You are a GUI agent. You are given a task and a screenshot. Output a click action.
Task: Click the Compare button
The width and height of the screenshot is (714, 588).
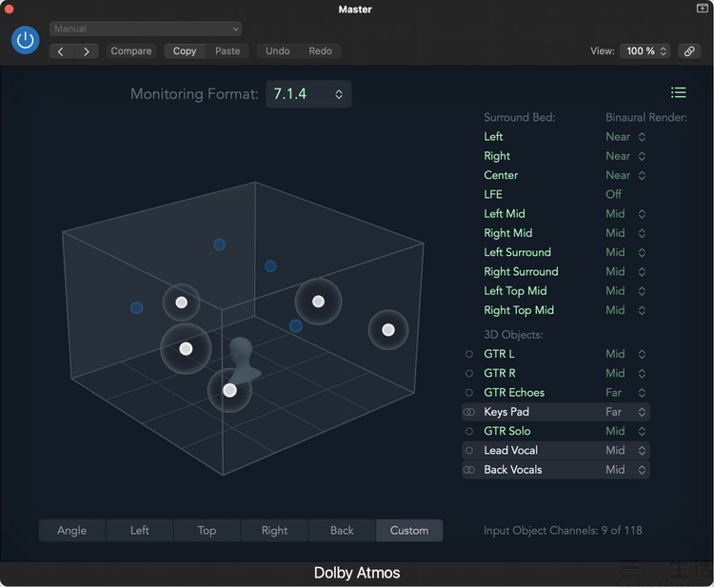click(131, 51)
